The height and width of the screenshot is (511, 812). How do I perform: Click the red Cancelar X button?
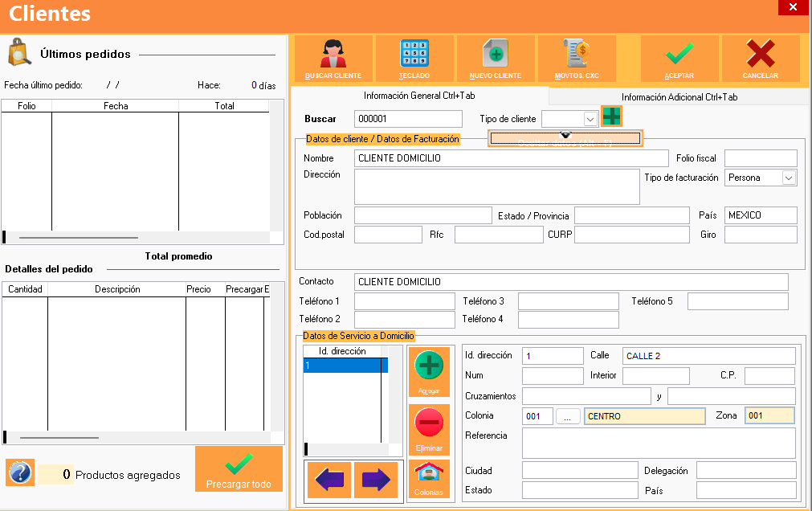760,58
